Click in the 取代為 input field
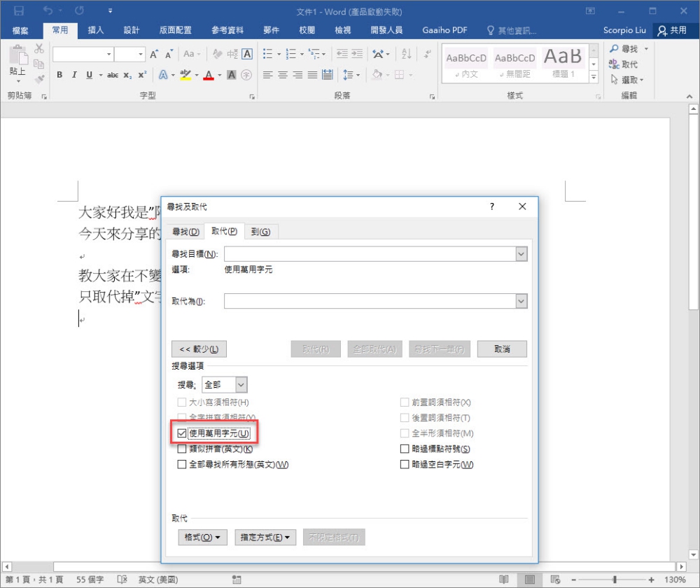This screenshot has height=588, width=700. click(370, 302)
